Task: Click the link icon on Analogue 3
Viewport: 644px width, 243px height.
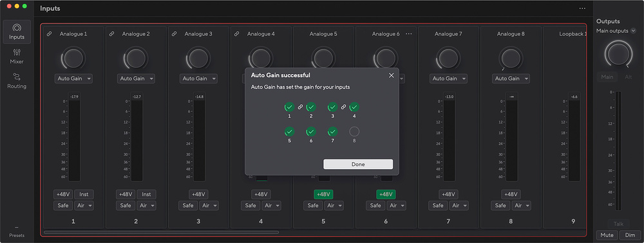Action: [x=174, y=34]
